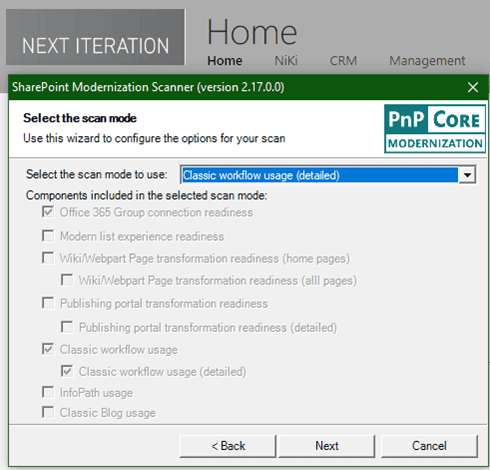Close the SharePoint Modernization Scanner dialog
The height and width of the screenshot is (470, 490).
[473, 87]
